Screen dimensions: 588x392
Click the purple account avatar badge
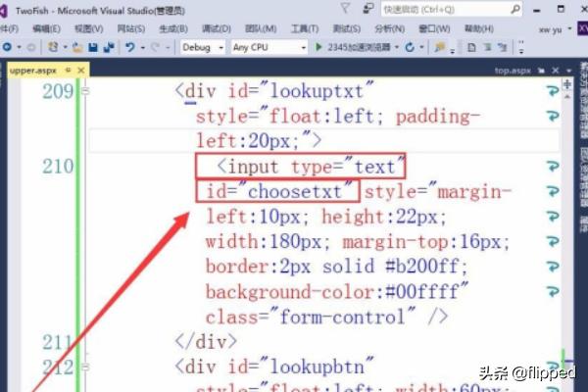pyautogui.click(x=583, y=28)
